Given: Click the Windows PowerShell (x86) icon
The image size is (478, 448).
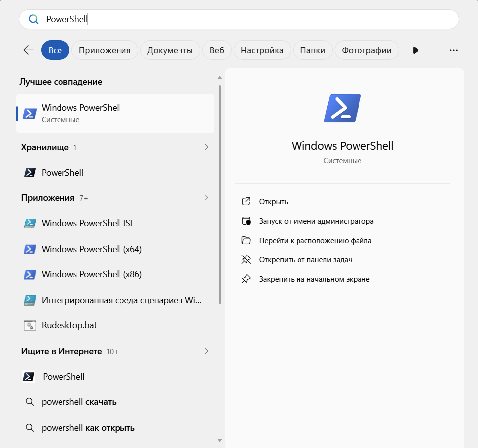Looking at the screenshot, I should click(x=30, y=274).
